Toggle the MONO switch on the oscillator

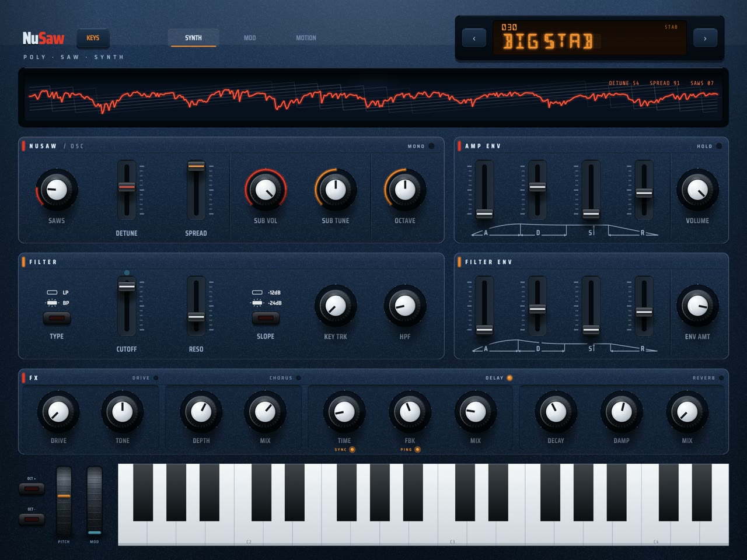[x=431, y=146]
